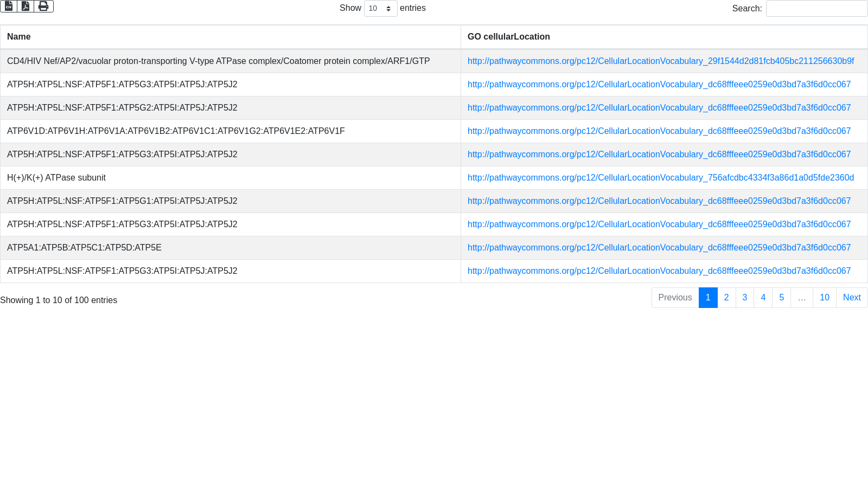Sort by GO cellularLocation column header
The height and width of the screenshot is (488, 868).
click(x=664, y=37)
